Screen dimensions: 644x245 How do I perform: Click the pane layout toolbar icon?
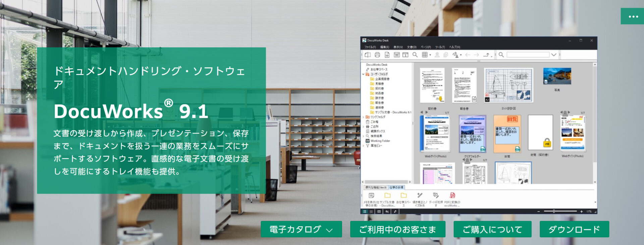[x=405, y=55]
